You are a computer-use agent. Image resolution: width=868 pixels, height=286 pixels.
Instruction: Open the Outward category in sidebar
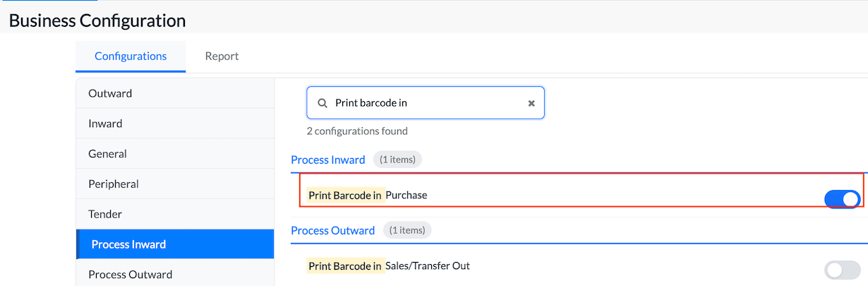[110, 93]
